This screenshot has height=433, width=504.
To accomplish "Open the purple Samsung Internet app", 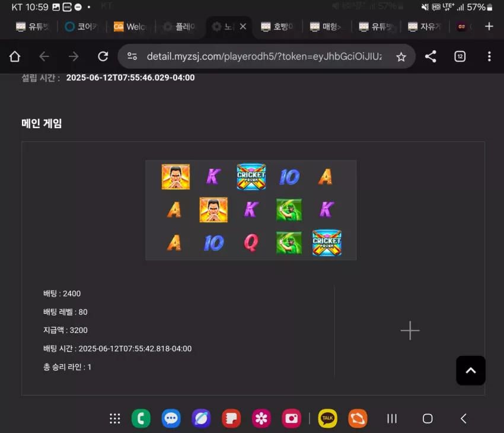I will pos(201,419).
